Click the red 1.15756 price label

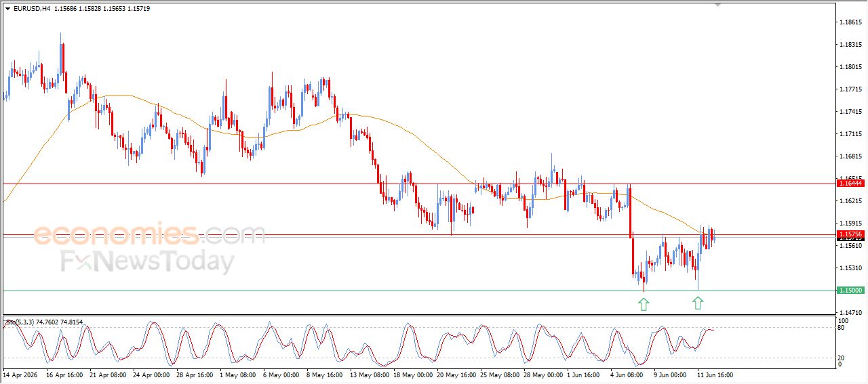[x=850, y=234]
